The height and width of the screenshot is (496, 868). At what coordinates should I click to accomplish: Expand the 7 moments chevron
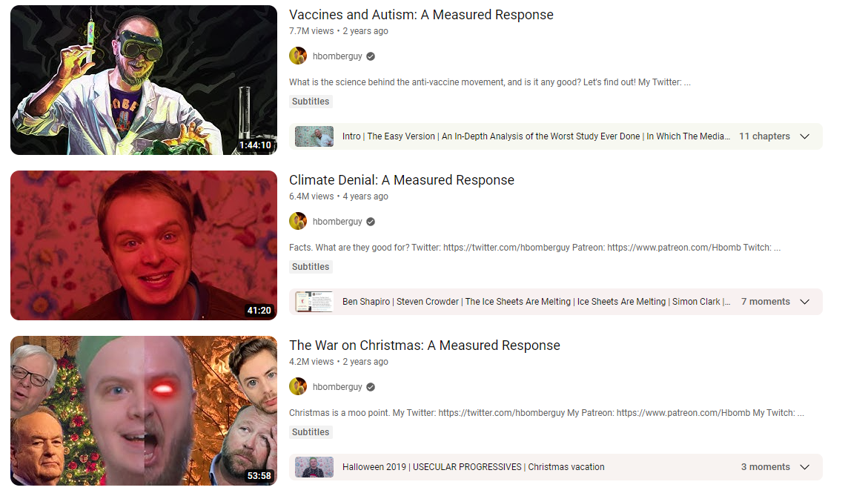pos(805,302)
